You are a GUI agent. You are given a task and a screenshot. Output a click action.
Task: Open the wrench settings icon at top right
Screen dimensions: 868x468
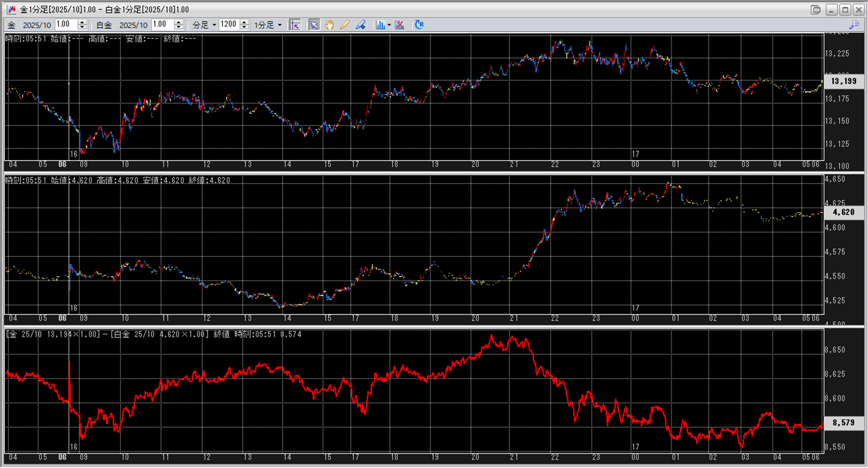(x=854, y=25)
